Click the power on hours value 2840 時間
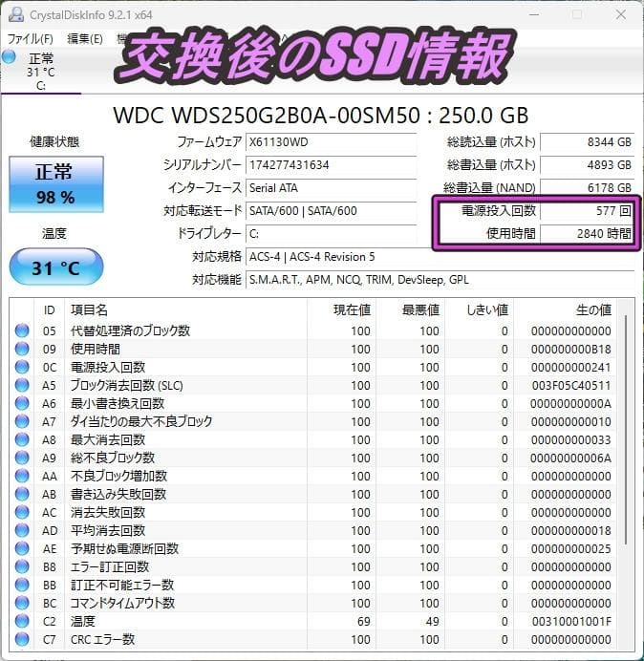 [x=587, y=233]
